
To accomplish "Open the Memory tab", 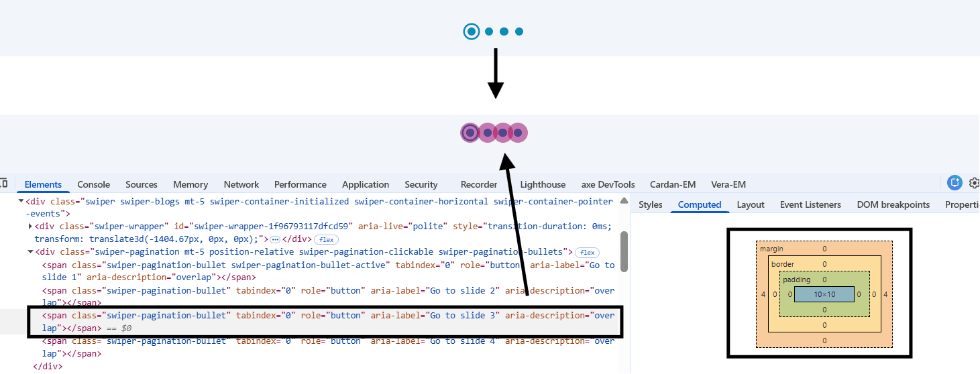I will tap(190, 184).
